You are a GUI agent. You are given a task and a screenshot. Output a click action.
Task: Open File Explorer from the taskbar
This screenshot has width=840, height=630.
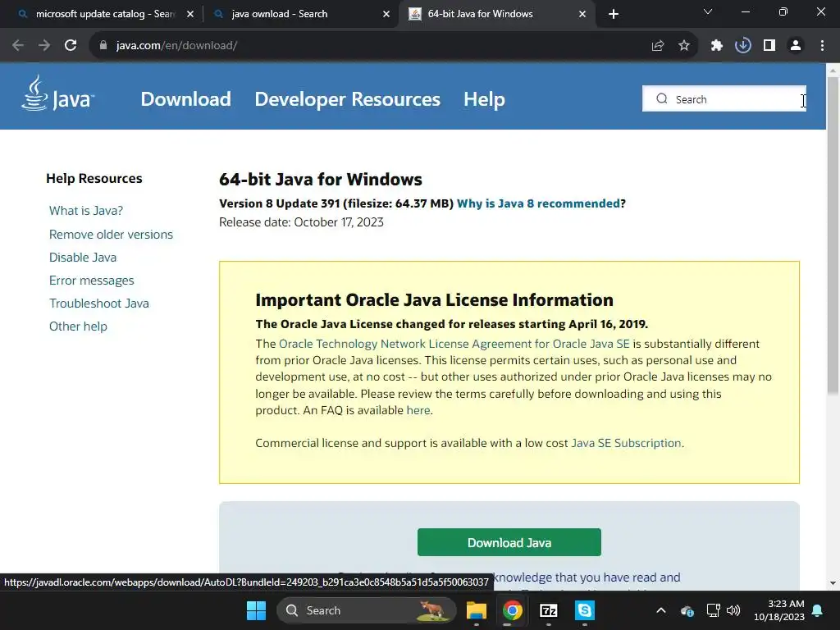tap(477, 610)
